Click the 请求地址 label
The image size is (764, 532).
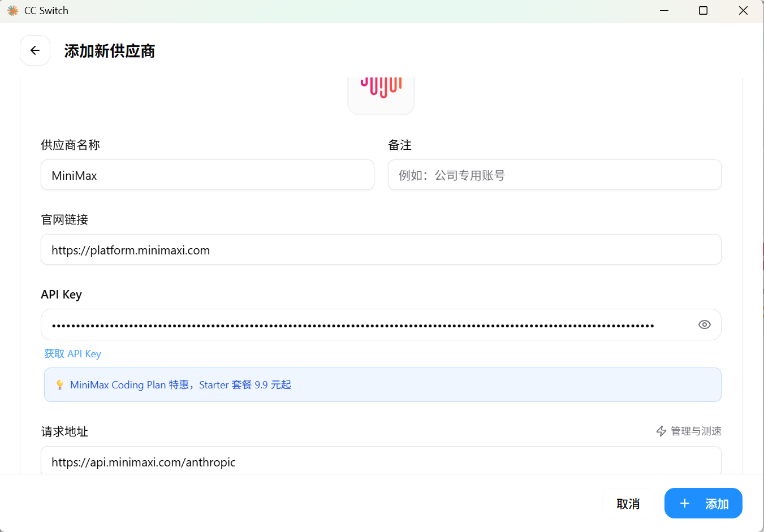point(64,432)
